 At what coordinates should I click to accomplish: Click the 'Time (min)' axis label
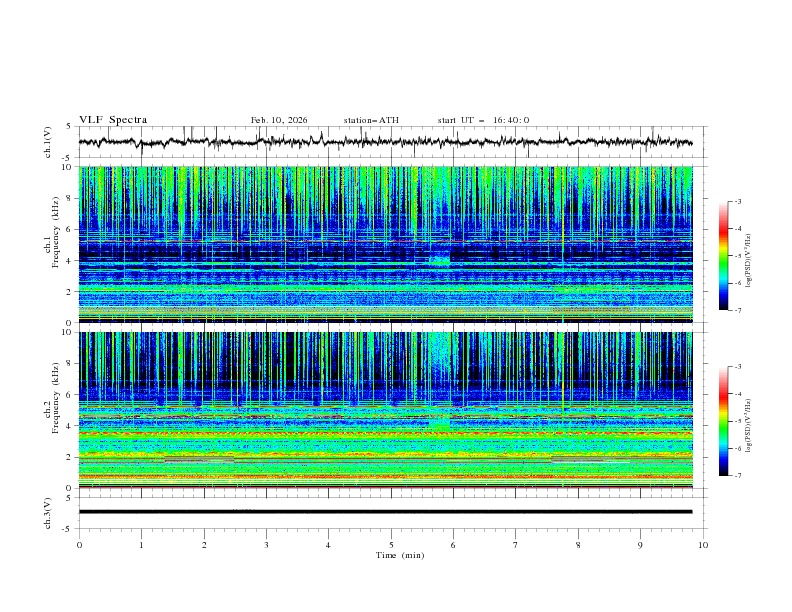pos(400,555)
